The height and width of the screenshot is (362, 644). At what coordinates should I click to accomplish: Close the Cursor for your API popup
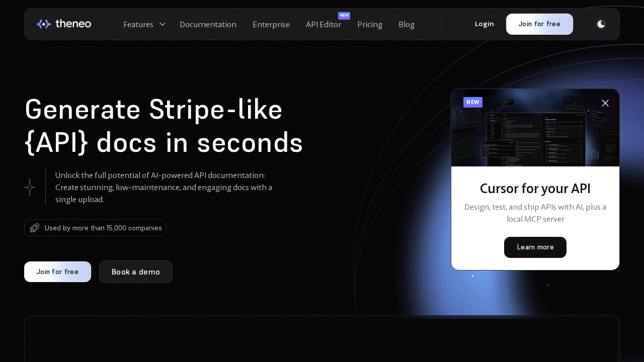coord(605,103)
